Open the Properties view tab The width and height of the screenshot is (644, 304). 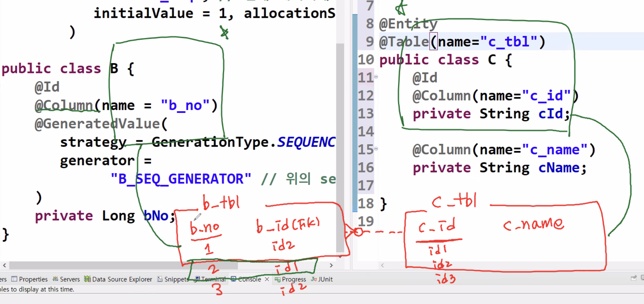(30, 279)
